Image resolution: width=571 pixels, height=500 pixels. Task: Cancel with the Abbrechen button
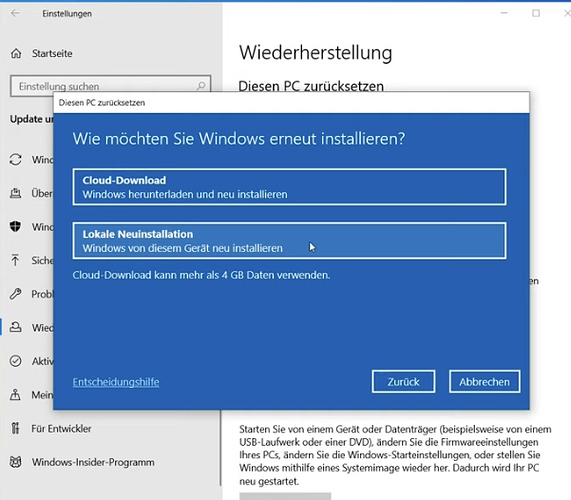[x=484, y=382]
